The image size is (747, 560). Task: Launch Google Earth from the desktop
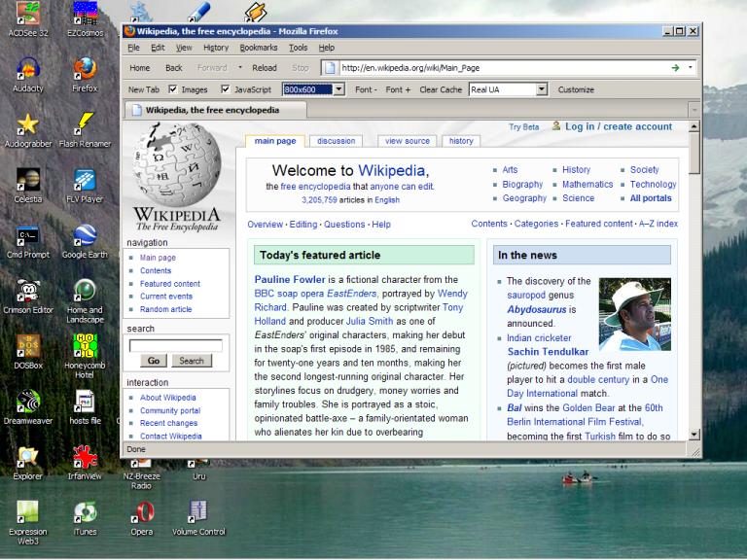coord(85,241)
